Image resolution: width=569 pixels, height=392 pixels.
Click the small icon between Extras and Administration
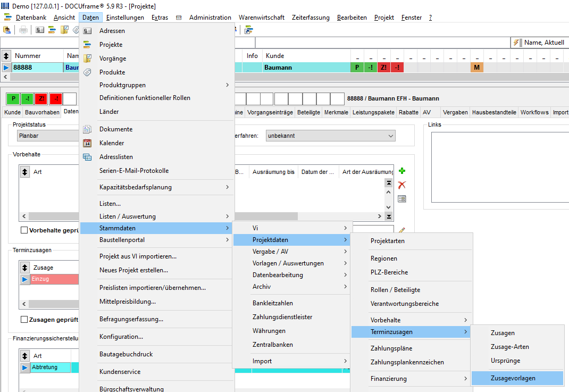(x=179, y=18)
